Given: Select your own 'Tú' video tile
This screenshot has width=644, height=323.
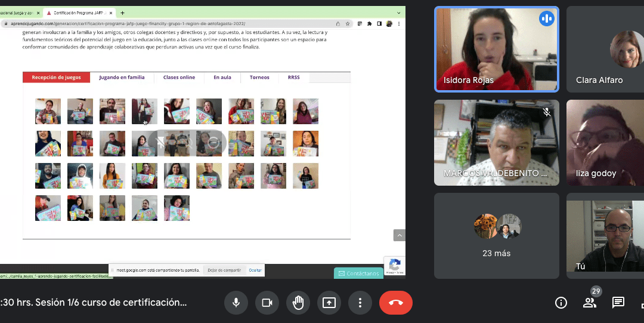Looking at the screenshot, I should click(605, 236).
